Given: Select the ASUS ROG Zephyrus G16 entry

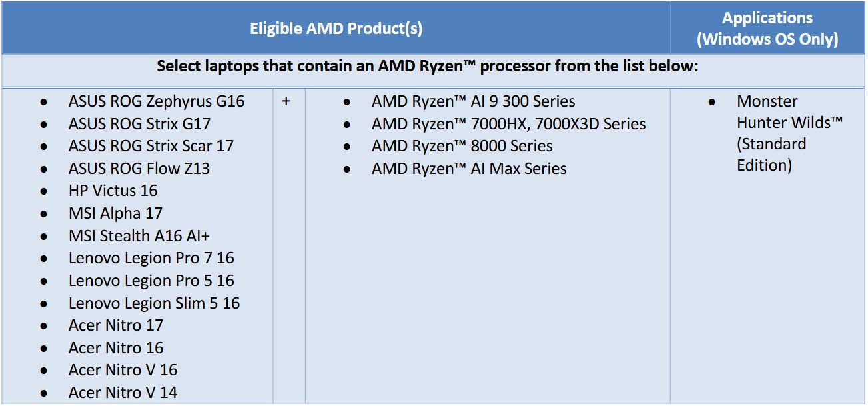Looking at the screenshot, I should coord(156,102).
